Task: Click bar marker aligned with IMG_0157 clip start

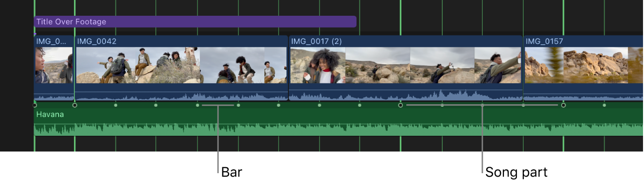Action: click(523, 105)
